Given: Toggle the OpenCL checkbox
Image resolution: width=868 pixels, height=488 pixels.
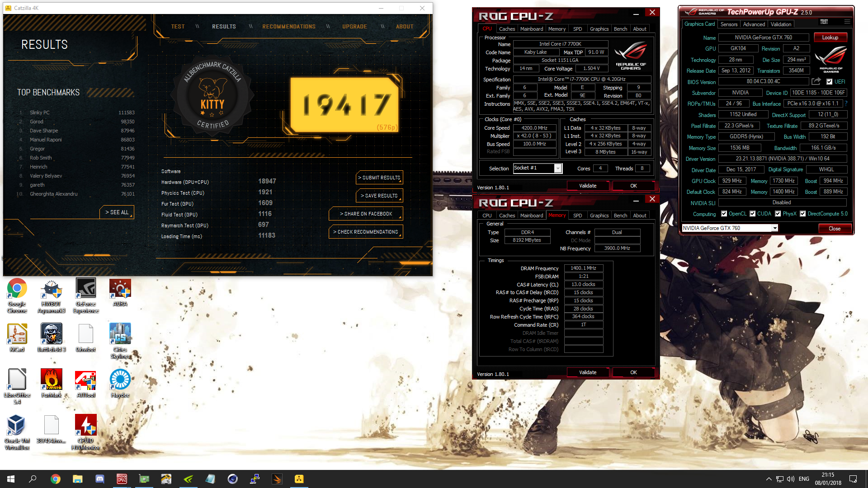Looking at the screenshot, I should (724, 214).
